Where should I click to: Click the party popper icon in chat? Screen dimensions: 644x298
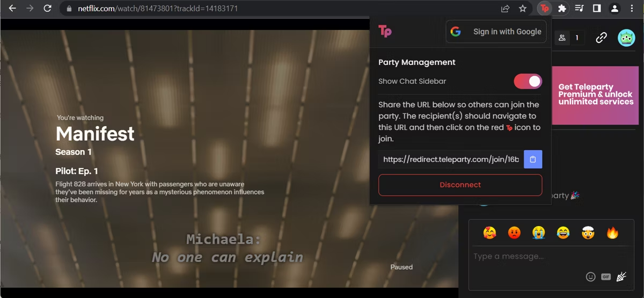[x=621, y=277]
